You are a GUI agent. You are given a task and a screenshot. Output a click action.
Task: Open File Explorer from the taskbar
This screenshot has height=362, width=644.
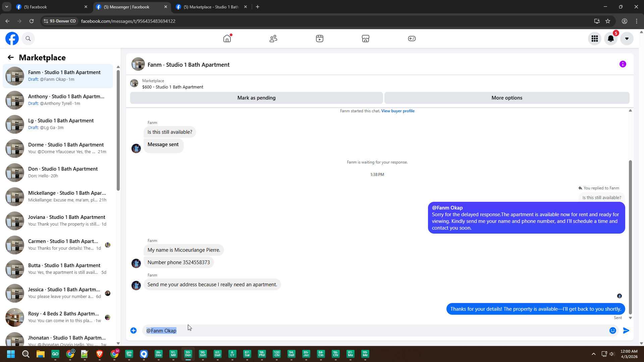click(x=41, y=354)
